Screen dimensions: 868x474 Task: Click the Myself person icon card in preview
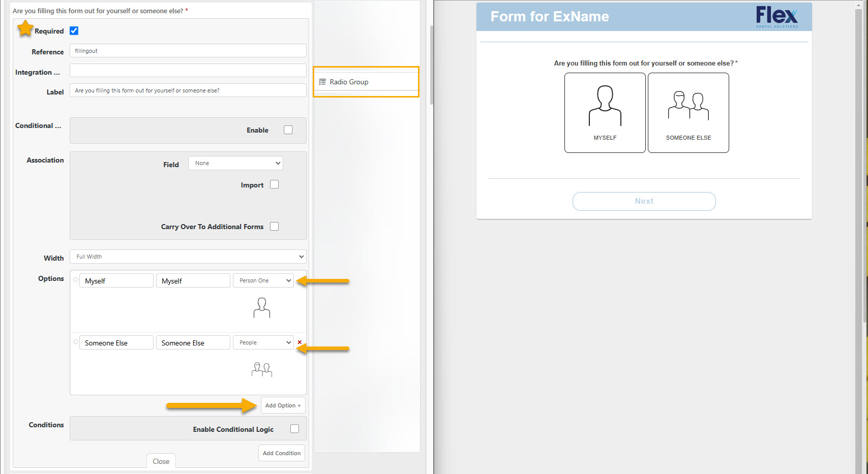[605, 112]
